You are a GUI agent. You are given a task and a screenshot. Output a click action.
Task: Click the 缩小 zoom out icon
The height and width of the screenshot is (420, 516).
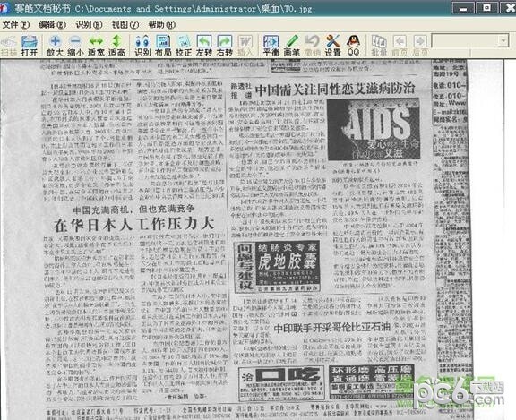tap(75, 46)
